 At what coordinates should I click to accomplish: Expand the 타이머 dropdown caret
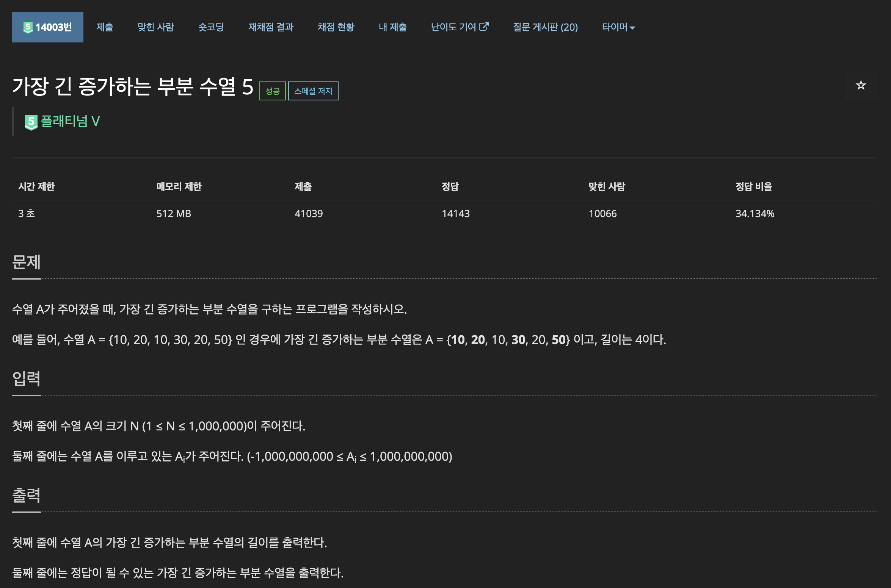point(632,28)
